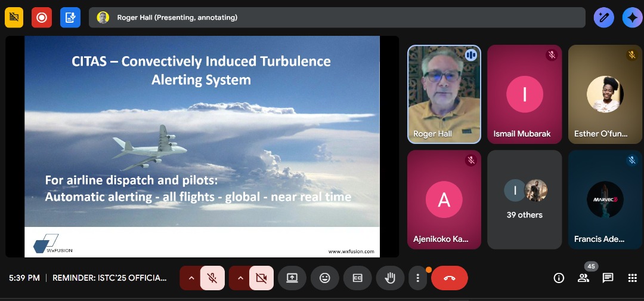The height and width of the screenshot is (301, 644).
Task: Click the red recording indicator icon
Action: click(42, 17)
